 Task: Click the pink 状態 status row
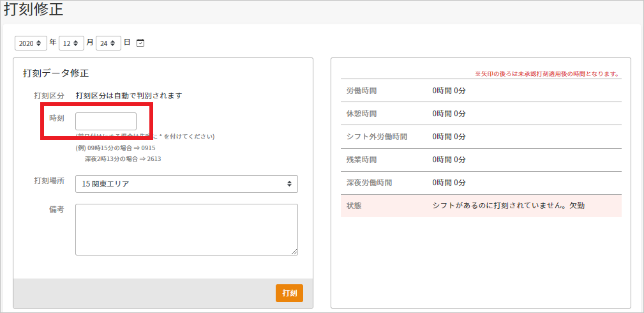click(x=481, y=206)
